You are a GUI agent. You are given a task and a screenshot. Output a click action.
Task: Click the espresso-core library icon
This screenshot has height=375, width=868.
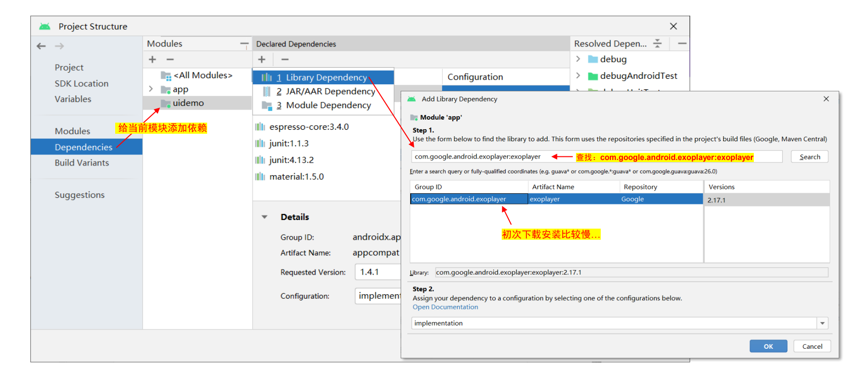click(x=260, y=127)
